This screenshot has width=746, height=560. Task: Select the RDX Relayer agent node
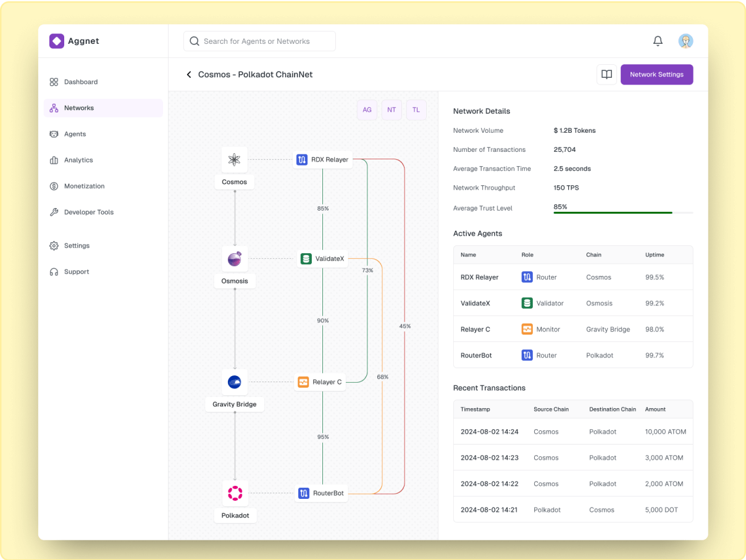(322, 160)
